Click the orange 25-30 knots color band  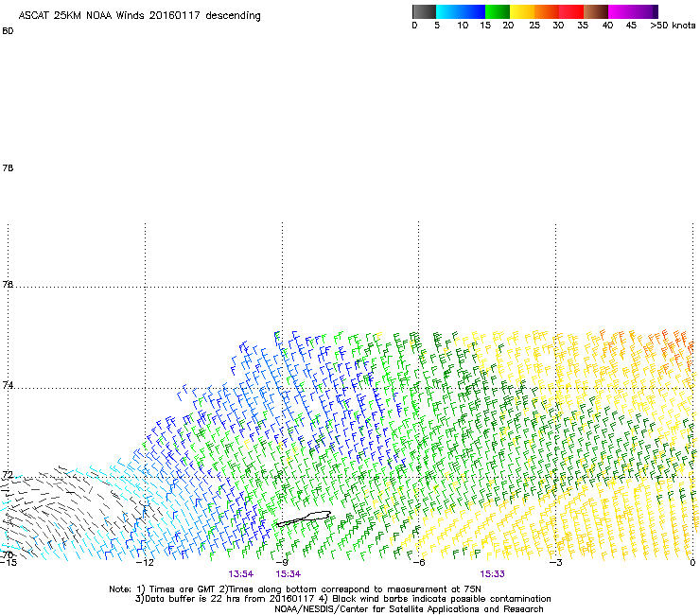547,11
